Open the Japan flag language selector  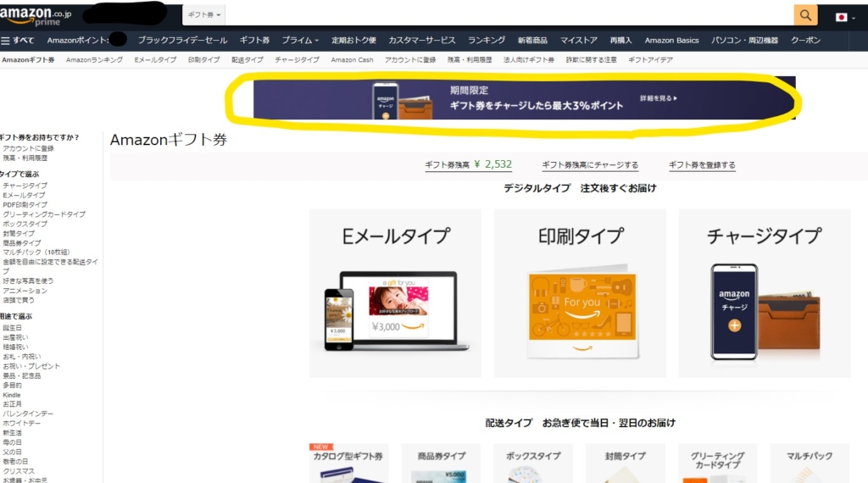tap(845, 17)
